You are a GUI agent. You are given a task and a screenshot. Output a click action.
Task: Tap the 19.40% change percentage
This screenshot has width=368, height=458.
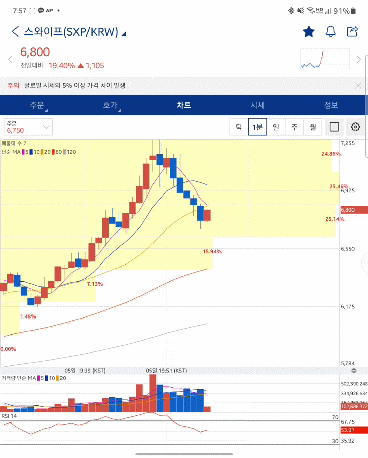point(62,66)
